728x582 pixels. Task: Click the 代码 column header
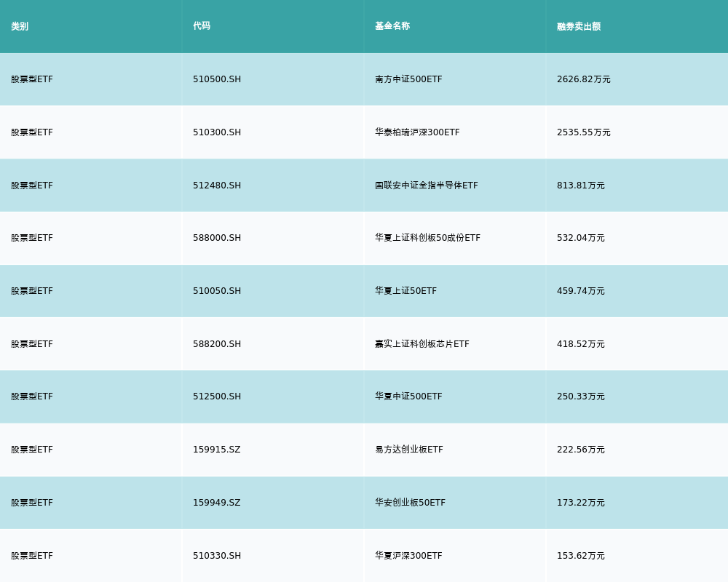202,26
